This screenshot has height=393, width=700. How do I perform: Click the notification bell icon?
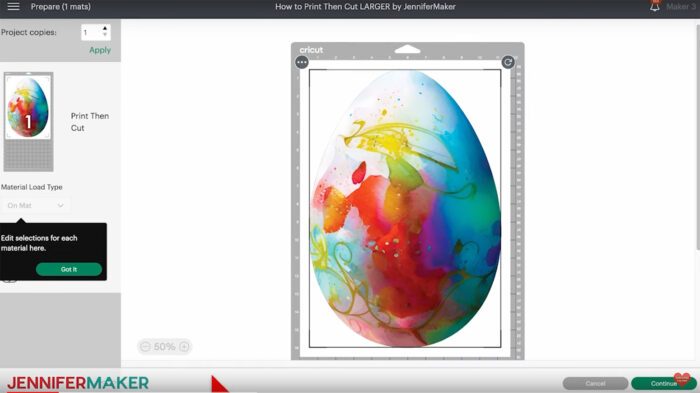tap(654, 6)
